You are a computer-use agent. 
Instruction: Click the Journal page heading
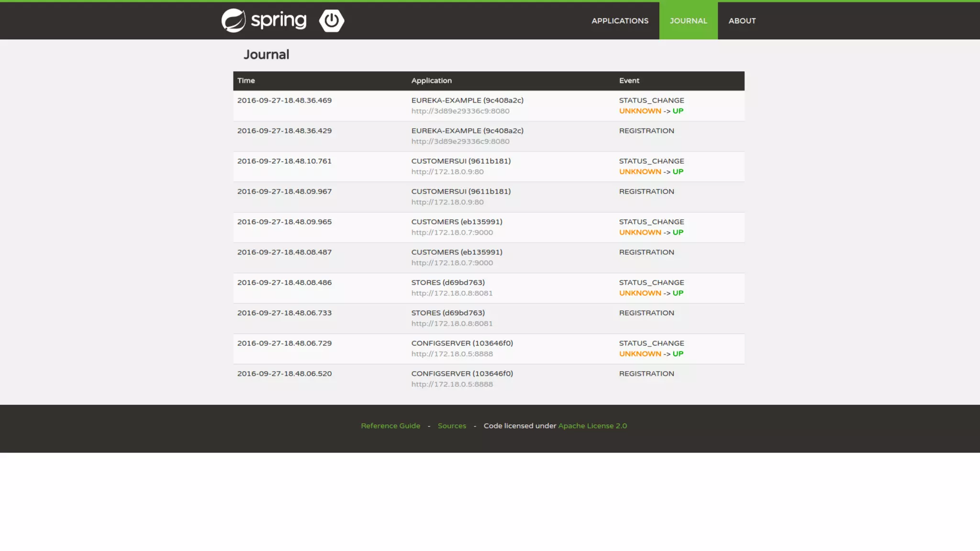[x=266, y=55]
